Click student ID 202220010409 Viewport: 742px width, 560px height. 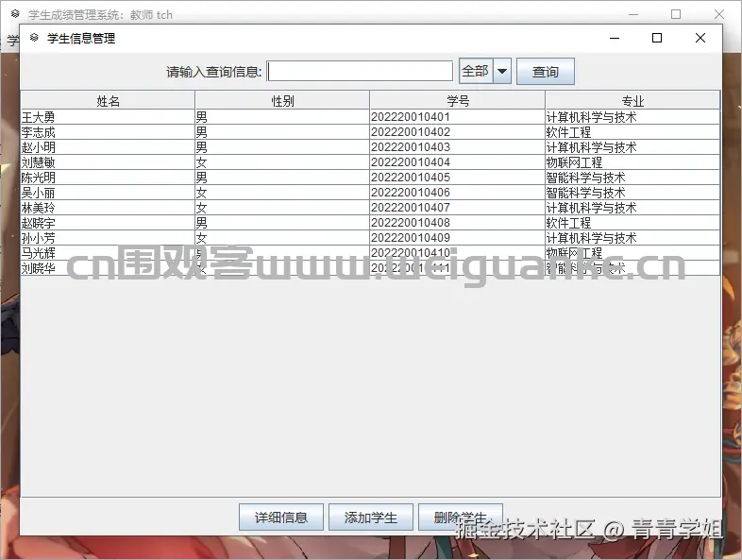tap(411, 238)
